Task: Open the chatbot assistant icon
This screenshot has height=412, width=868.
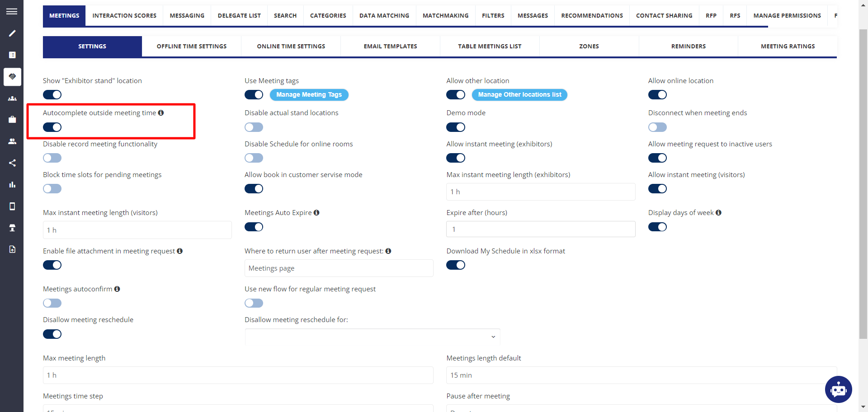Action: [838, 389]
